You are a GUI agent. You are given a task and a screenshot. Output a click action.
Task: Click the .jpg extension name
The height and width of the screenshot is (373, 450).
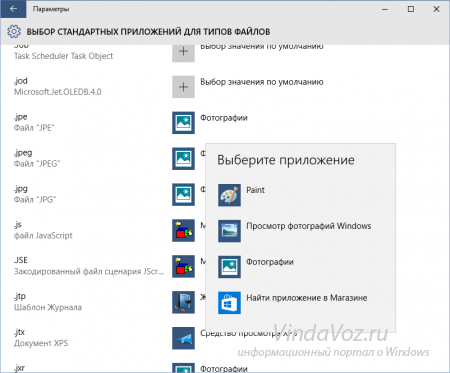tap(20, 189)
